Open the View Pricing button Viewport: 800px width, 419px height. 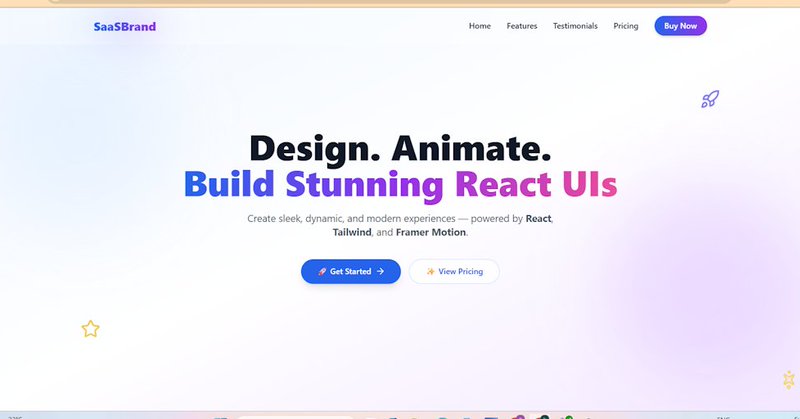point(454,272)
